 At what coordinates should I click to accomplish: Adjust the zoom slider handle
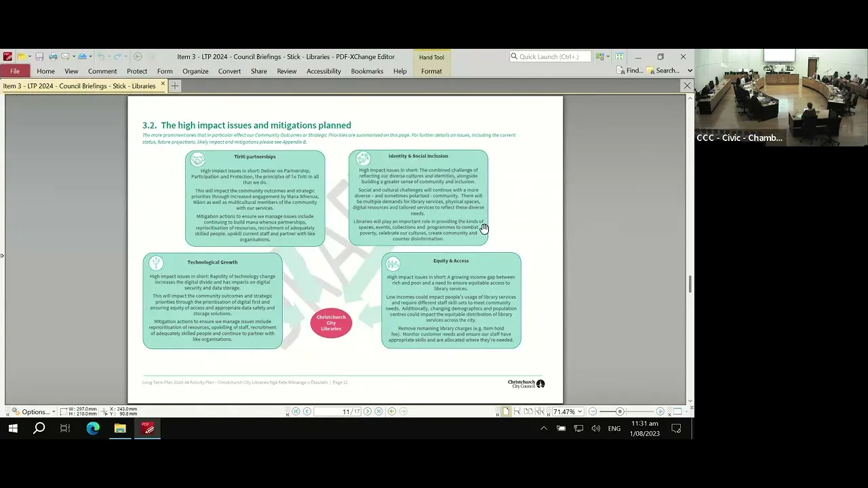click(620, 411)
